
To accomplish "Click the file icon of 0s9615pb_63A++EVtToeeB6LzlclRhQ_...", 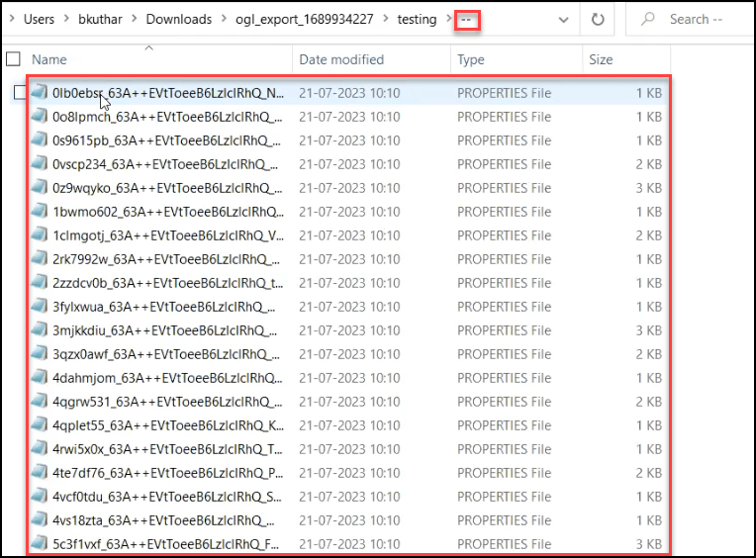I will [40, 139].
